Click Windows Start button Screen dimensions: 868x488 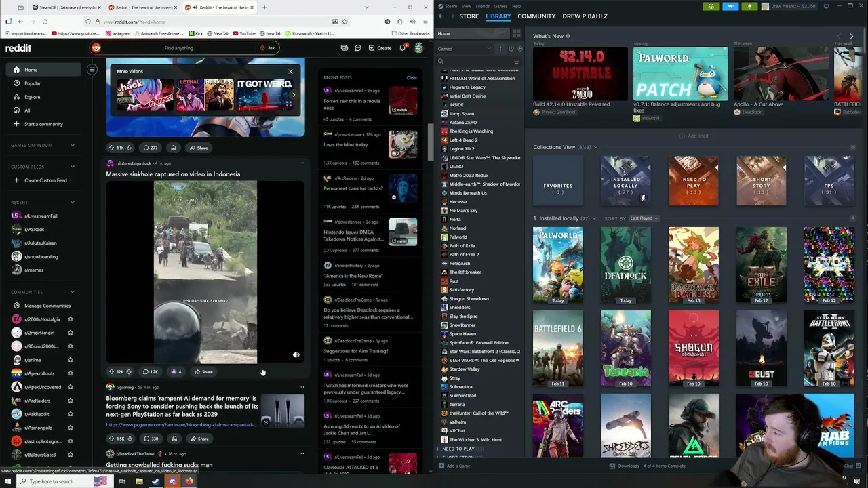coord(8,481)
